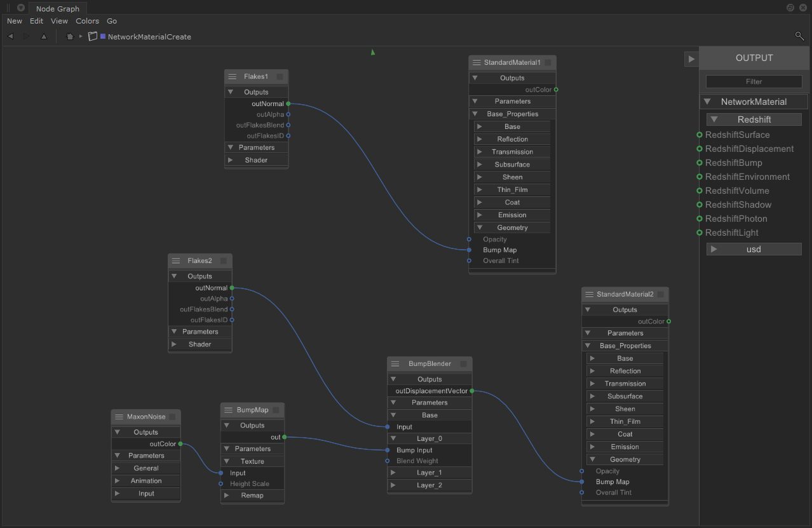Open StandardMaterial2 node hamburger menu
Screen dimensions: 812x528
589,295
